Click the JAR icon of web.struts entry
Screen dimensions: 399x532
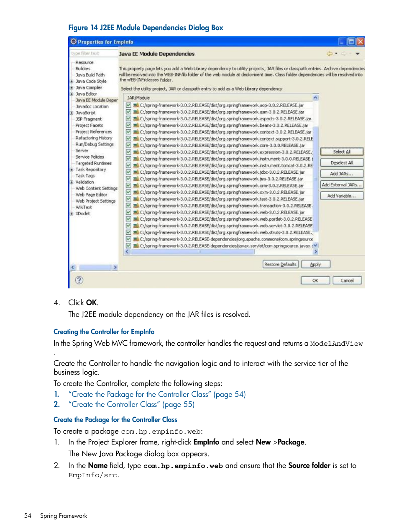pos(136,232)
